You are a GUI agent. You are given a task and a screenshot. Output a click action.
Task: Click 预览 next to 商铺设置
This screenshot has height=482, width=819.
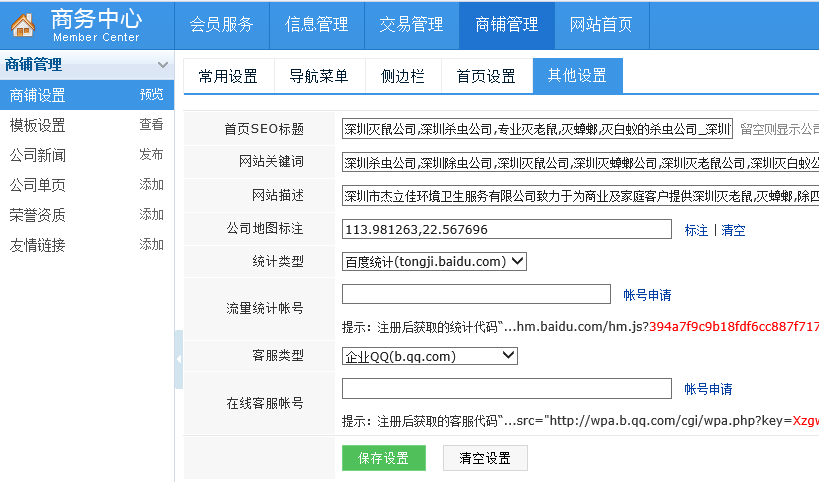(151, 95)
